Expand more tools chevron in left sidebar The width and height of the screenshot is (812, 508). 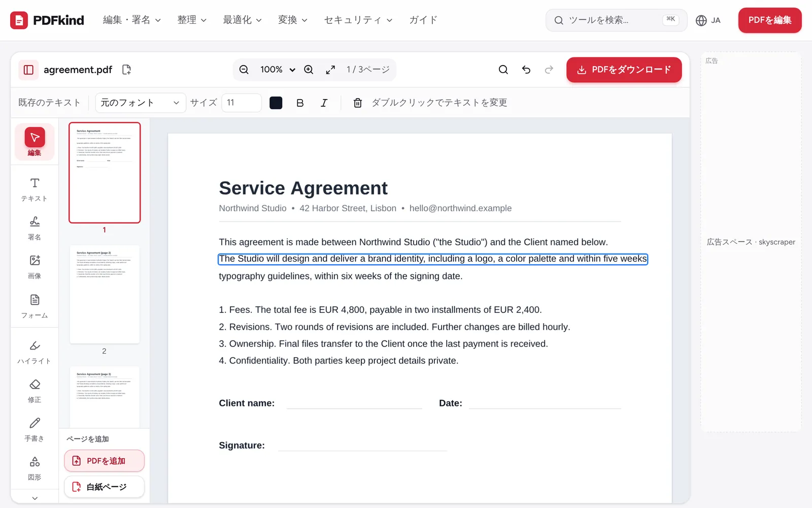pos(35,498)
